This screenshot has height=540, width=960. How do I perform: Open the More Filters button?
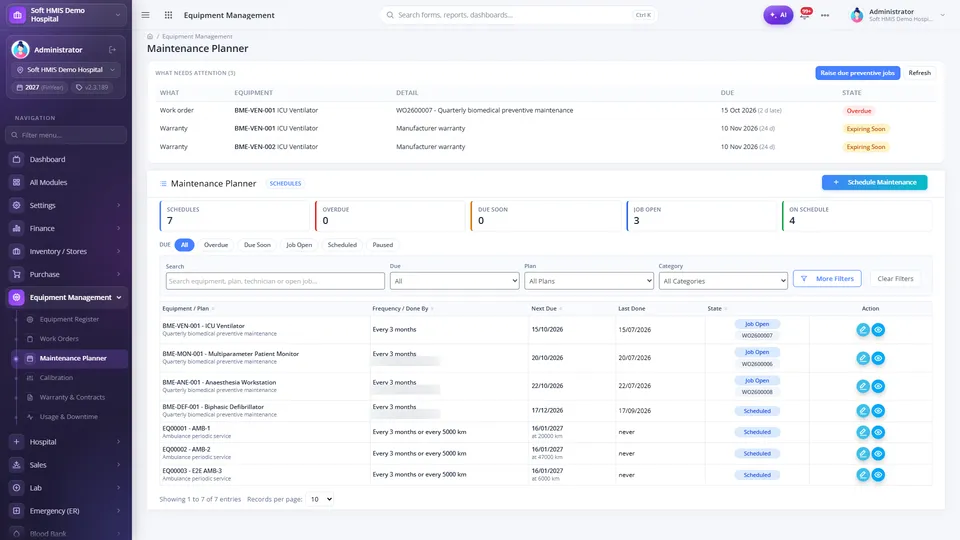pyautogui.click(x=827, y=279)
